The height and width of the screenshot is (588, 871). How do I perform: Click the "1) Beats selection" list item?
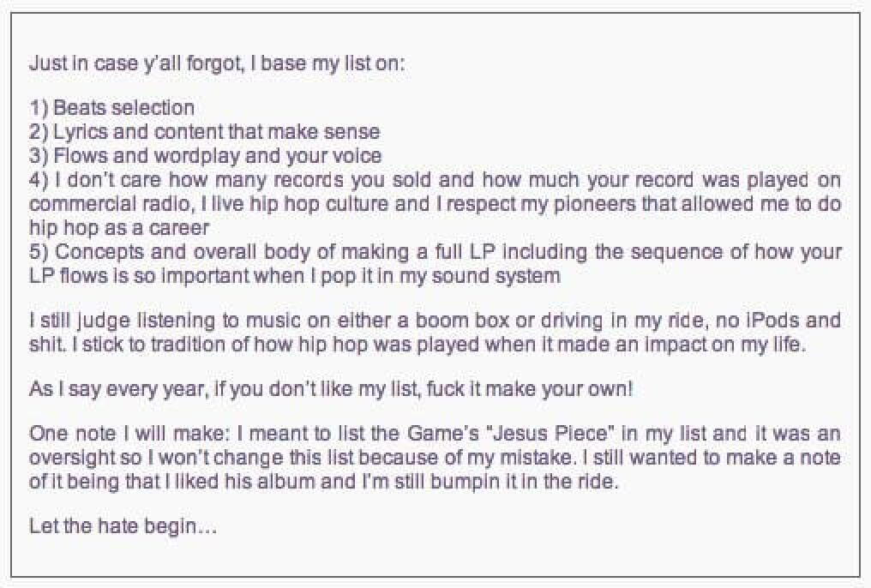click(x=111, y=108)
